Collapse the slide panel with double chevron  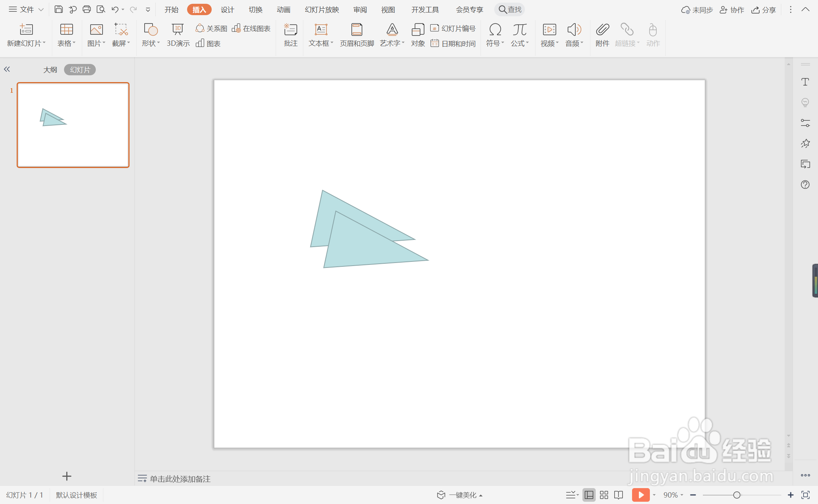(x=7, y=69)
